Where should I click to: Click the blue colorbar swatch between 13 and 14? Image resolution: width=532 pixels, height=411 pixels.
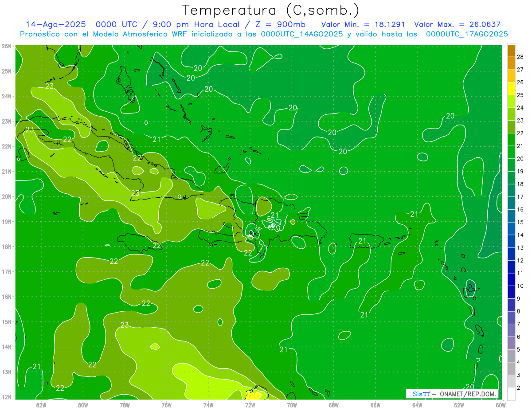pos(511,241)
